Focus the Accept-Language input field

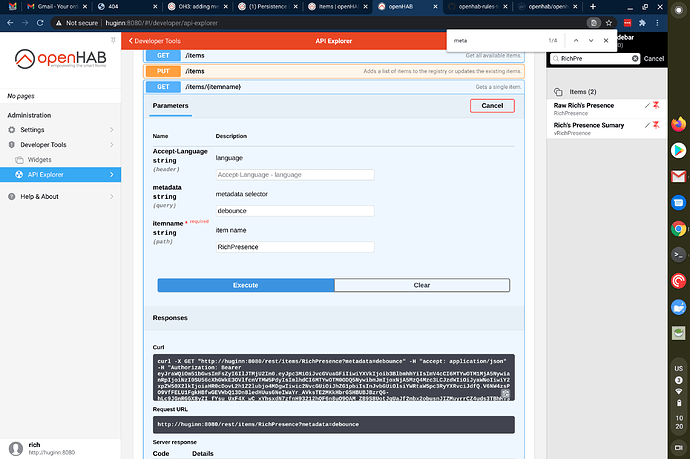click(x=295, y=175)
